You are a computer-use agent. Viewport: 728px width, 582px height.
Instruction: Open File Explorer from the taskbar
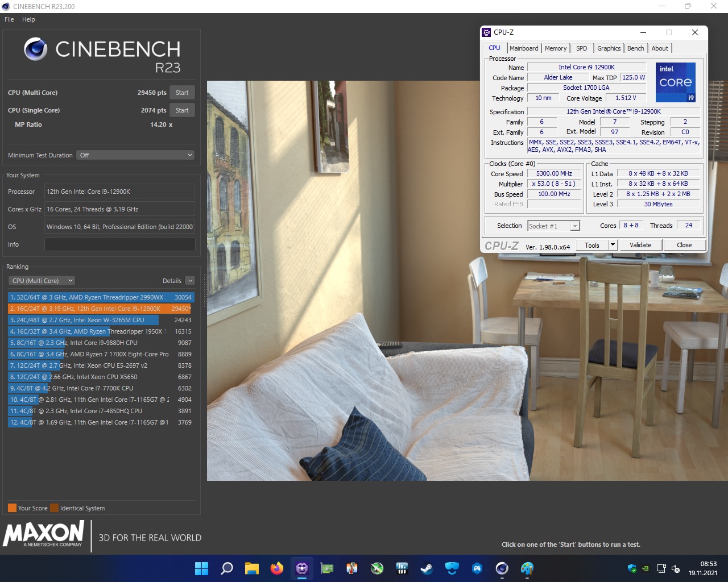click(252, 568)
